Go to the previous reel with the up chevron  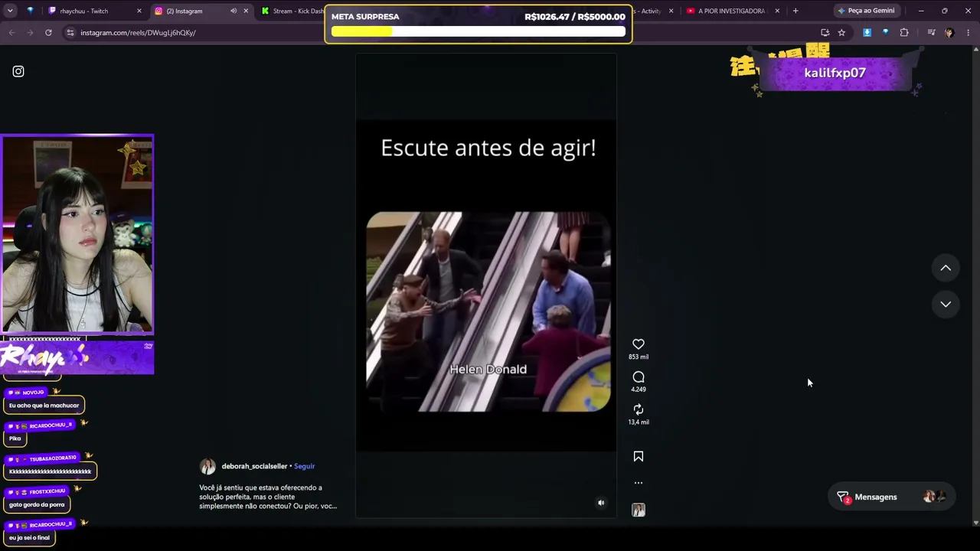point(946,268)
